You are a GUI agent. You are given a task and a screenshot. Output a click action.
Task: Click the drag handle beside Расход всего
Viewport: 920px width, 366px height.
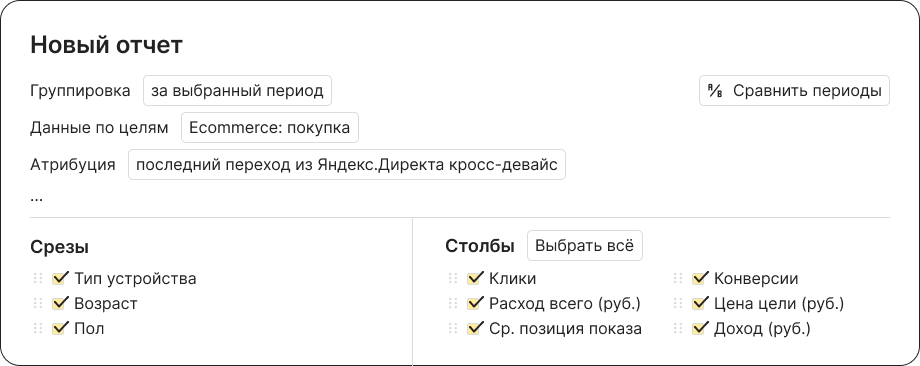[453, 303]
